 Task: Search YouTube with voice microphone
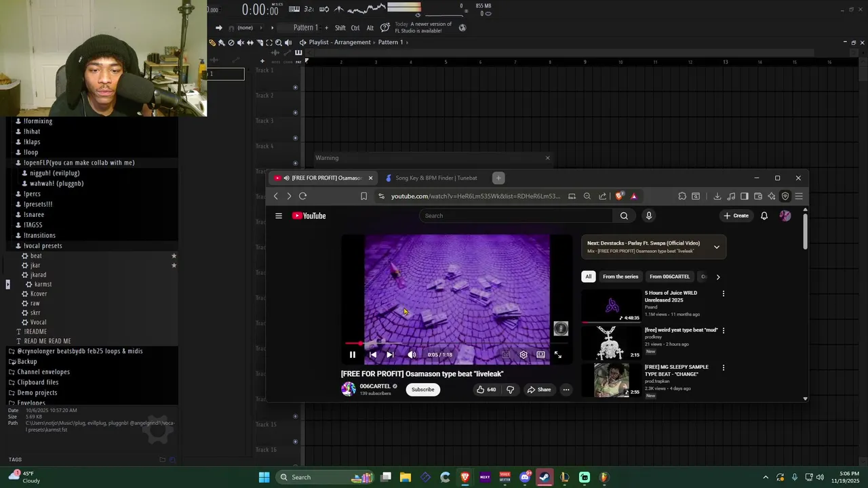649,216
